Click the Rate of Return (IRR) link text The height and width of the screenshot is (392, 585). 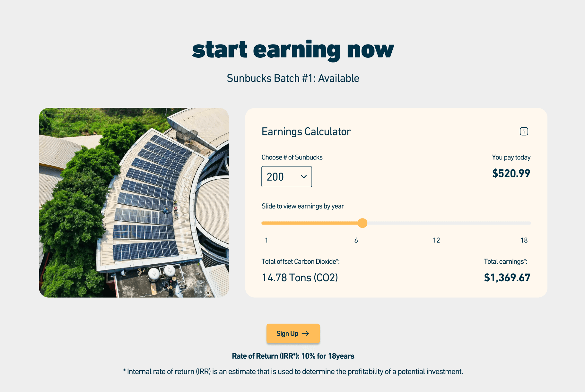point(293,356)
